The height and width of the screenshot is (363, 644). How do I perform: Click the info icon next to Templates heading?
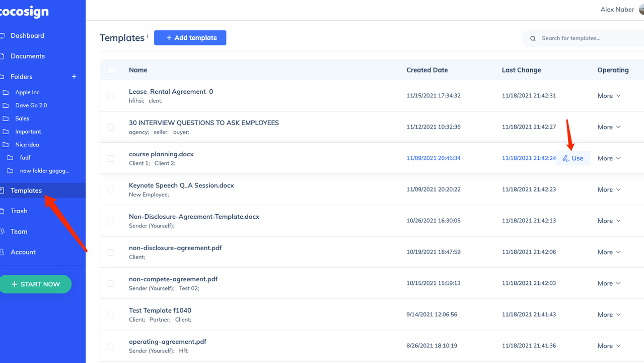pyautogui.click(x=148, y=36)
